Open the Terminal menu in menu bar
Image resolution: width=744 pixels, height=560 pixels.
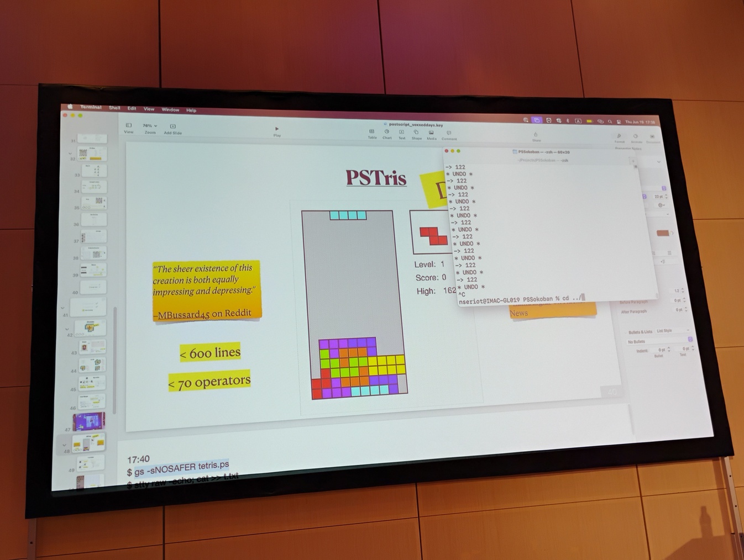pos(91,107)
